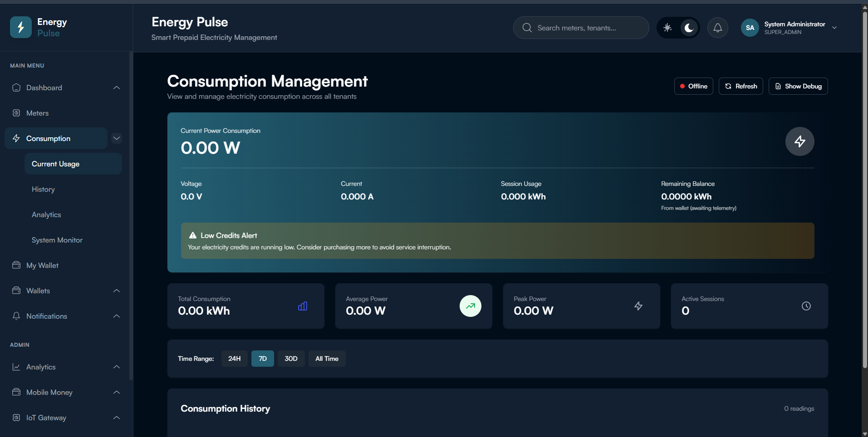
Task: Click the bolt icon in Peak Power card
Action: 638,306
